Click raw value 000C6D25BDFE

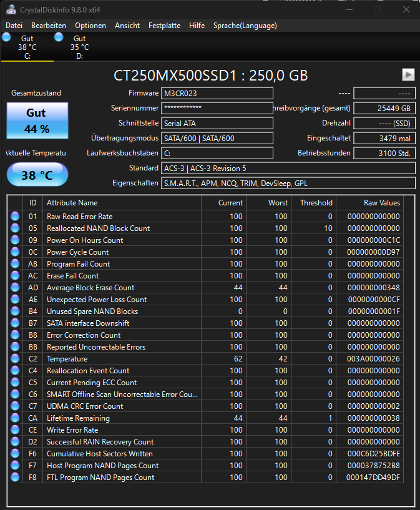point(374,454)
